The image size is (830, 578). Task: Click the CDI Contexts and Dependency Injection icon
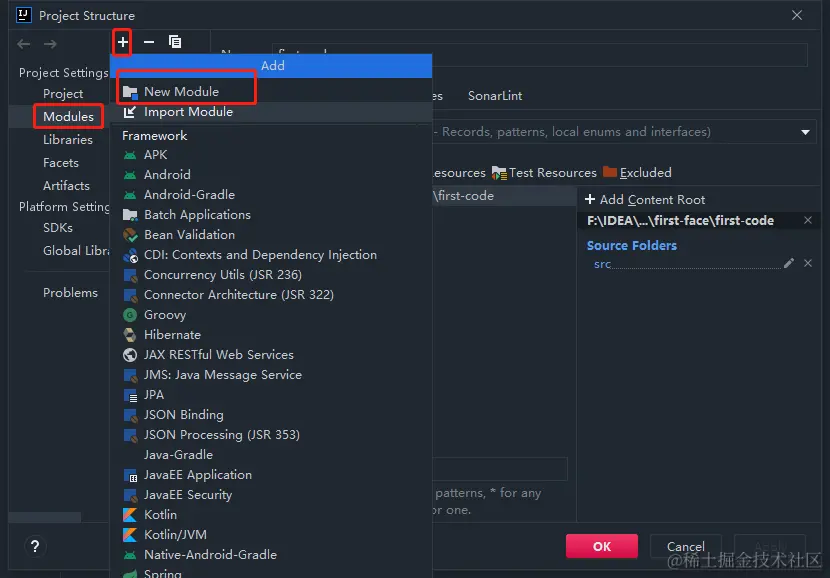tap(130, 255)
